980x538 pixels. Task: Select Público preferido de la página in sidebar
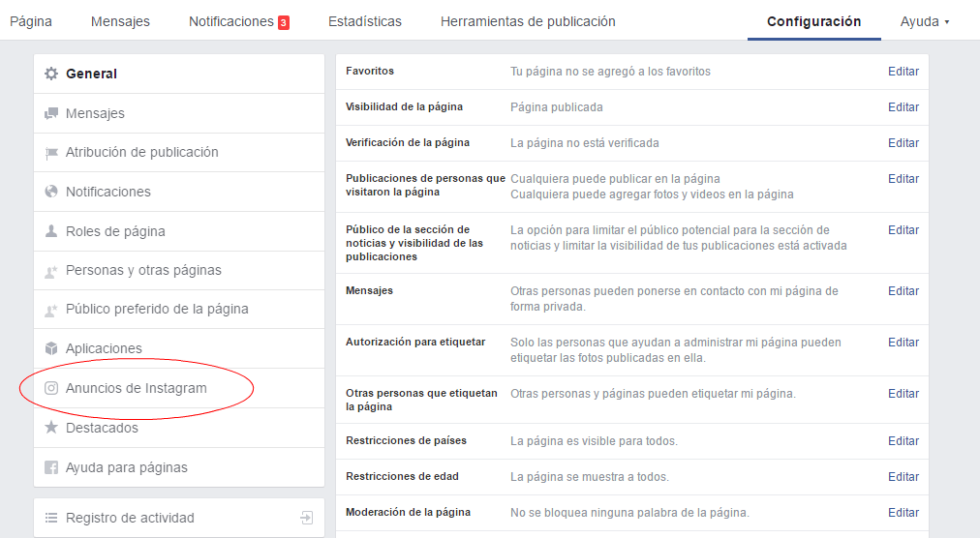pyautogui.click(x=157, y=310)
